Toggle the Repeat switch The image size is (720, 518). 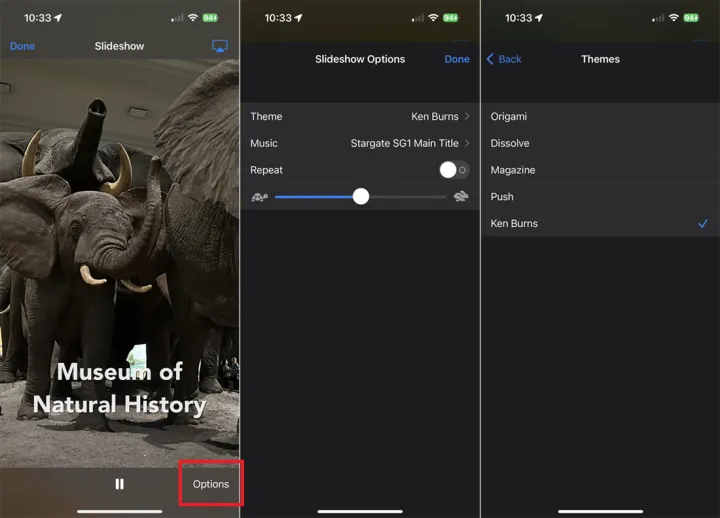(453, 170)
